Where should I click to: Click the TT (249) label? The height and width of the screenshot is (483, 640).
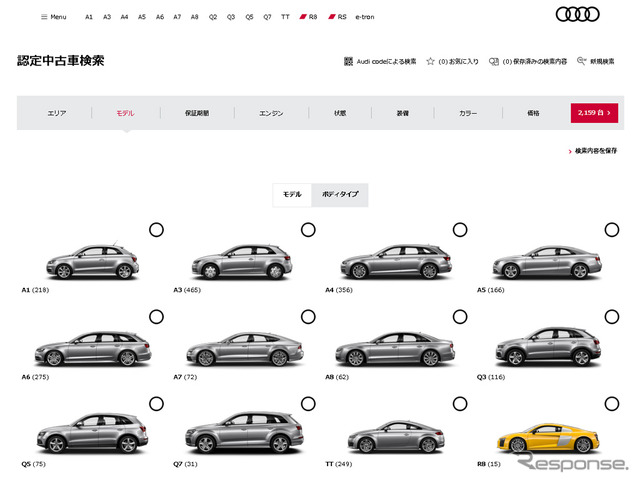click(338, 464)
